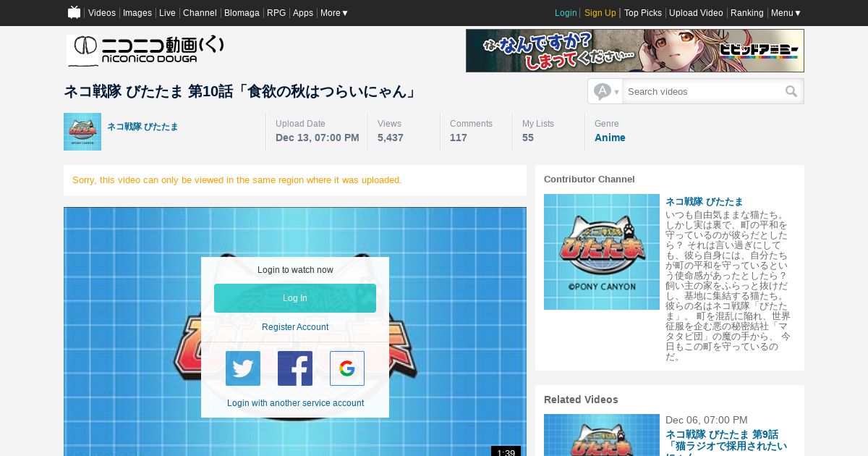Click the Sign Up link
This screenshot has width=868, height=456.
pyautogui.click(x=600, y=13)
